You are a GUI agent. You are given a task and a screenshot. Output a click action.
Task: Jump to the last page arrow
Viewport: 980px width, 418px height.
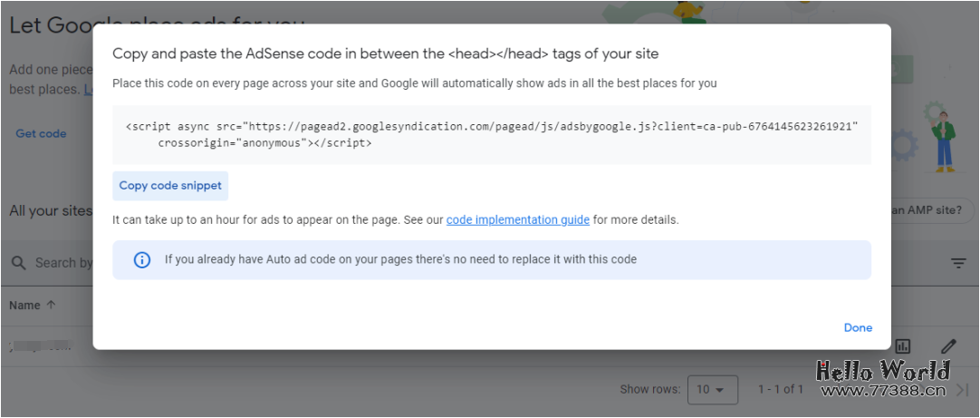click(962, 390)
